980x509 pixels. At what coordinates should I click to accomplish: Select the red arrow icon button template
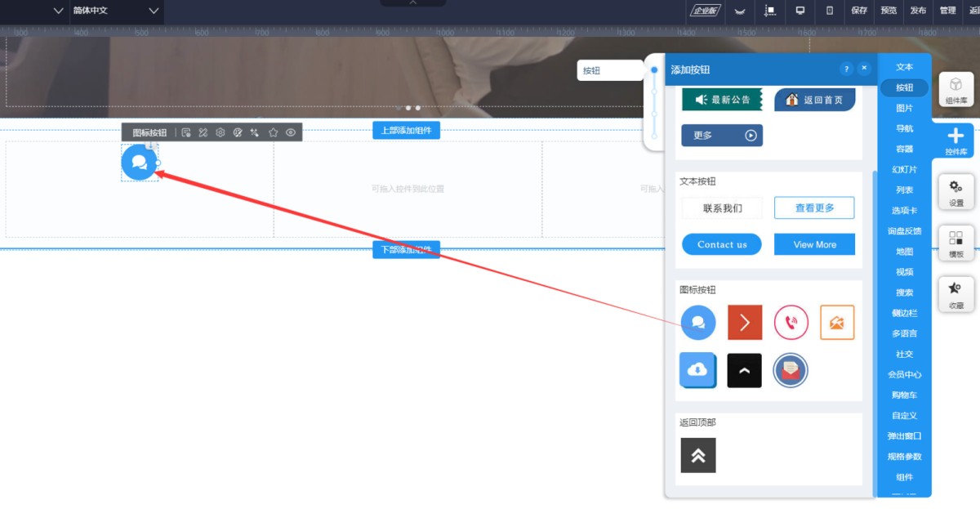click(x=744, y=323)
